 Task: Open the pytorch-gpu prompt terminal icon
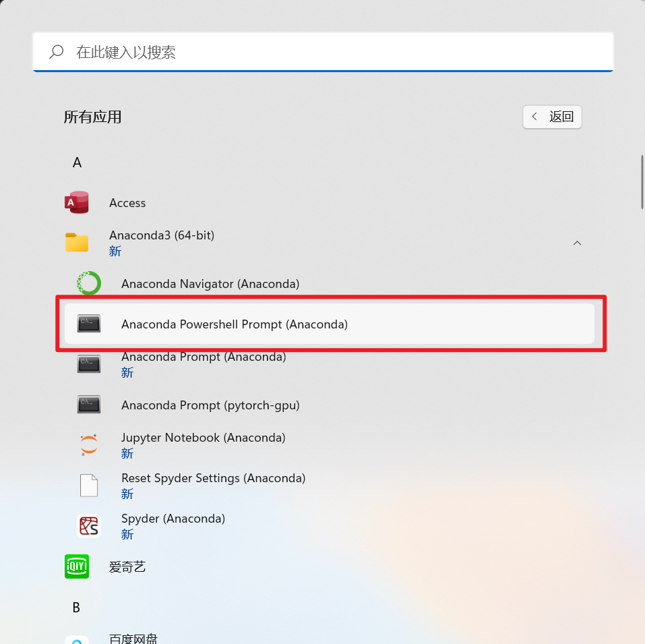click(x=89, y=405)
